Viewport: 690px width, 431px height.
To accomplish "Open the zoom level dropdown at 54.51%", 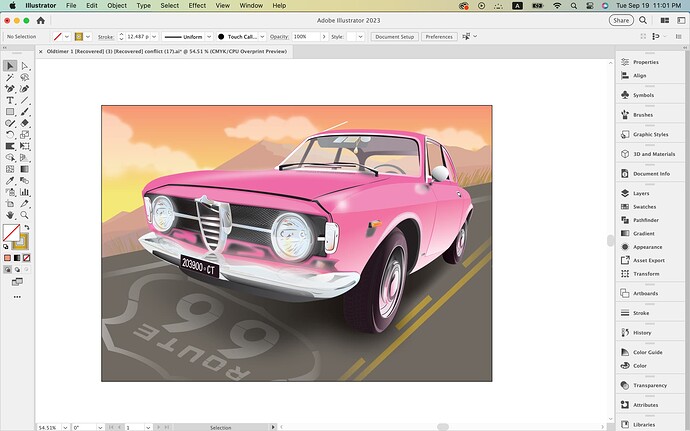I will [x=63, y=427].
